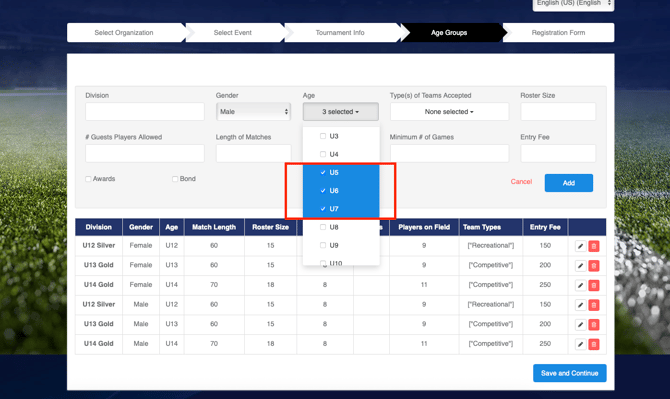This screenshot has height=399, width=670.
Task: Delete the U14 Gold Female row
Action: coord(594,285)
